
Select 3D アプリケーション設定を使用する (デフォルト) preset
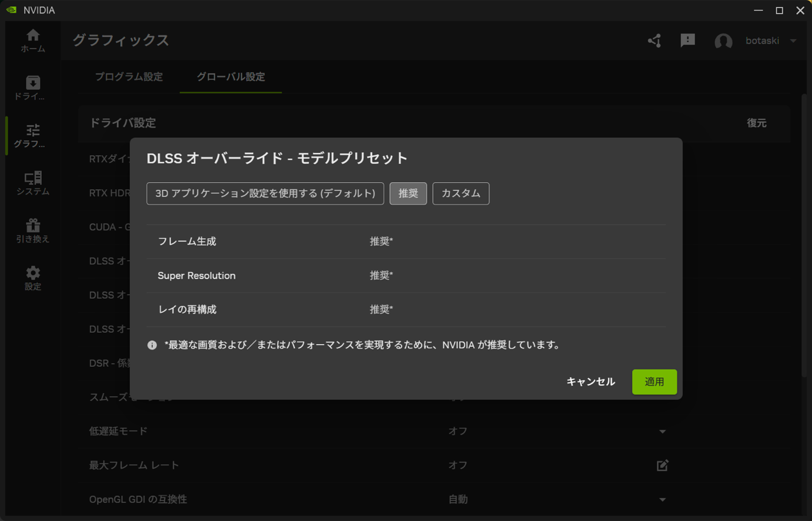click(x=265, y=193)
